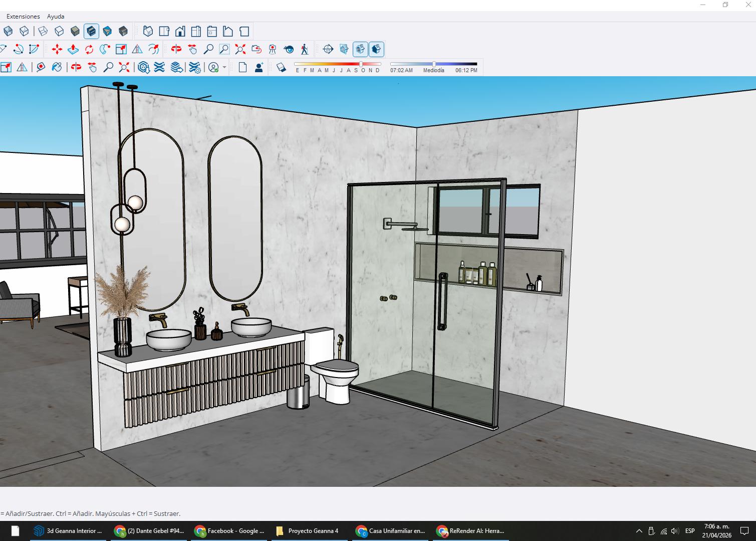Switch to Proyecto Geanna 4 folder window
The image size is (756, 541).
point(308,531)
